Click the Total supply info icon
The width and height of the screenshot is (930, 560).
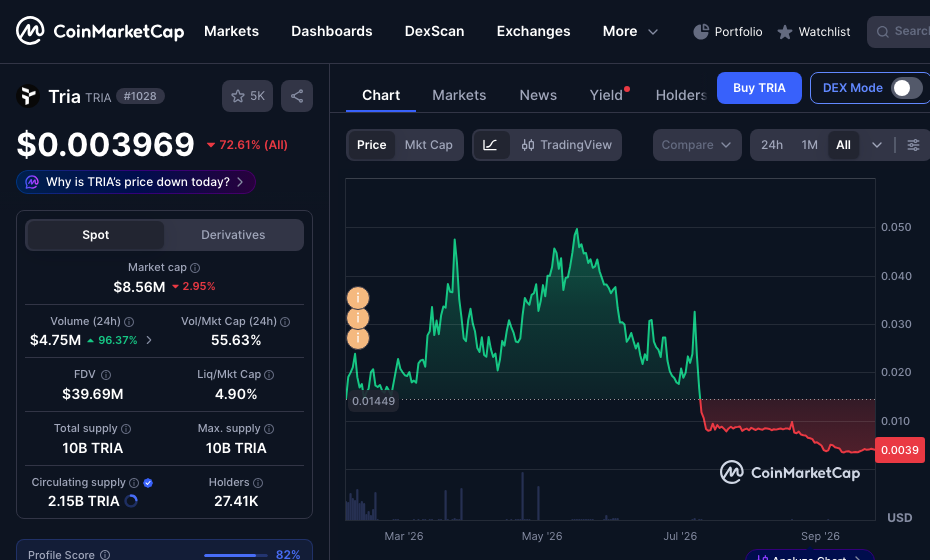tap(126, 429)
